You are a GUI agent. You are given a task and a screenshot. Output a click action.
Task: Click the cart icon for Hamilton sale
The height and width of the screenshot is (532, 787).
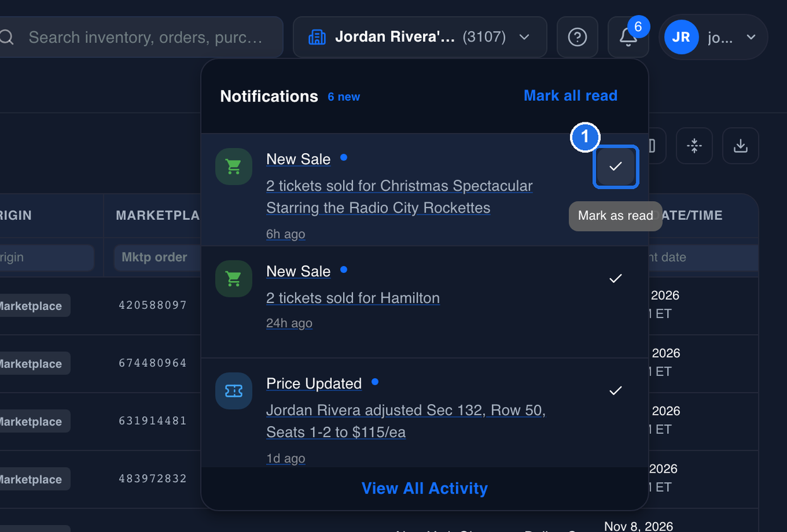click(x=233, y=279)
